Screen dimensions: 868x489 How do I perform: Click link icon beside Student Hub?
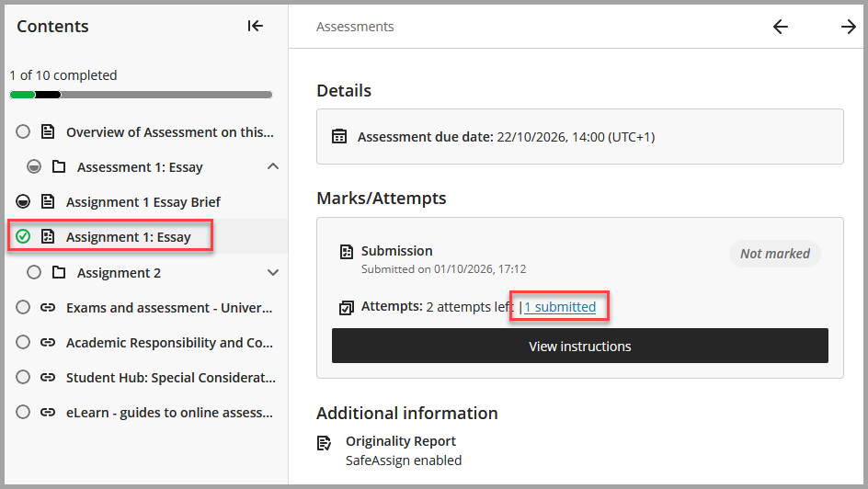48,377
